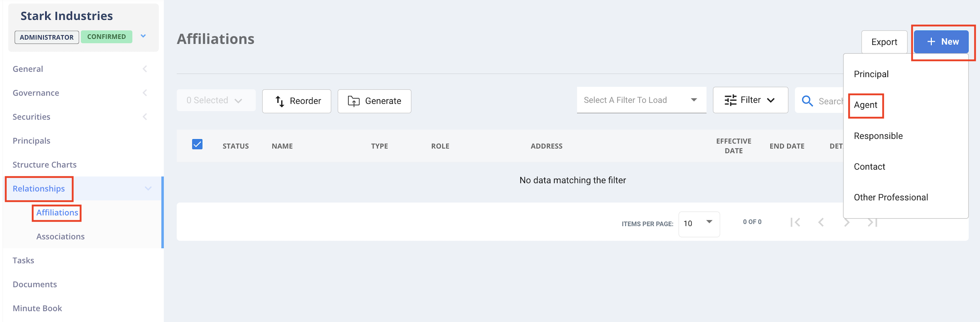
Task: Click the Reorder button
Action: (297, 101)
